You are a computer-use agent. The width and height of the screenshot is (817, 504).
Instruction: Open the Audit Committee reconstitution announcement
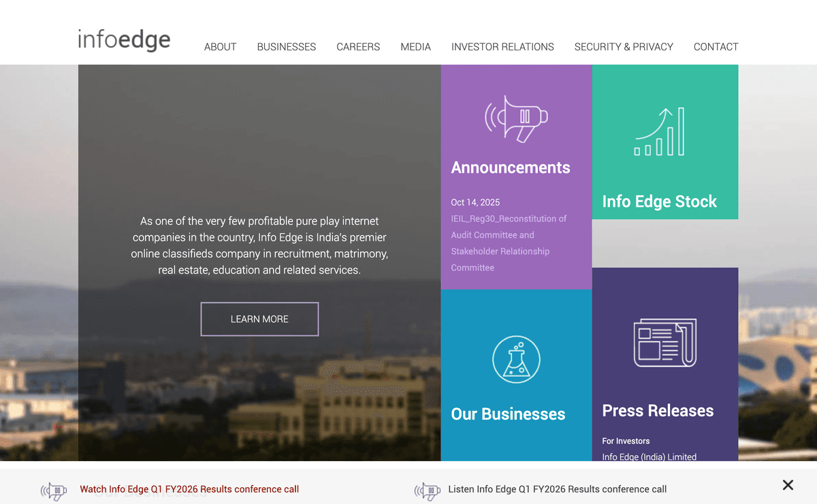pyautogui.click(x=509, y=243)
